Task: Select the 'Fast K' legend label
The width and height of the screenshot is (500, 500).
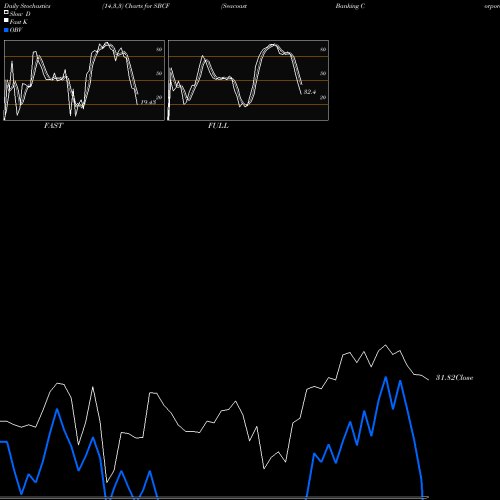Action: [x=19, y=22]
